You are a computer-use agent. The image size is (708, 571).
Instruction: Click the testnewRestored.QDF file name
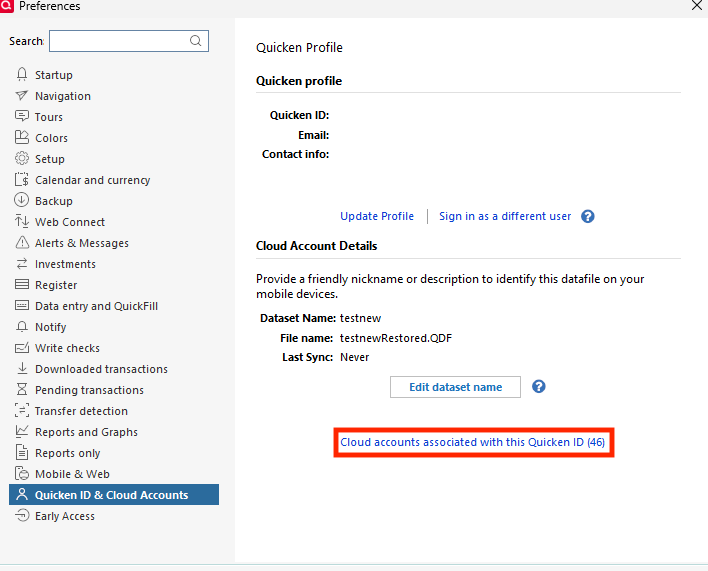point(396,338)
